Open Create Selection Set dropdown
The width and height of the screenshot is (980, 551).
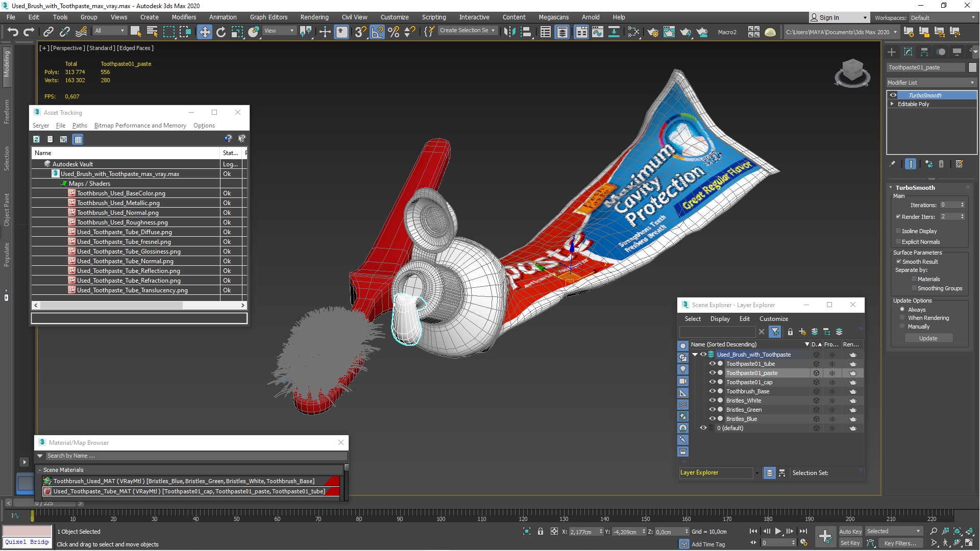[468, 31]
